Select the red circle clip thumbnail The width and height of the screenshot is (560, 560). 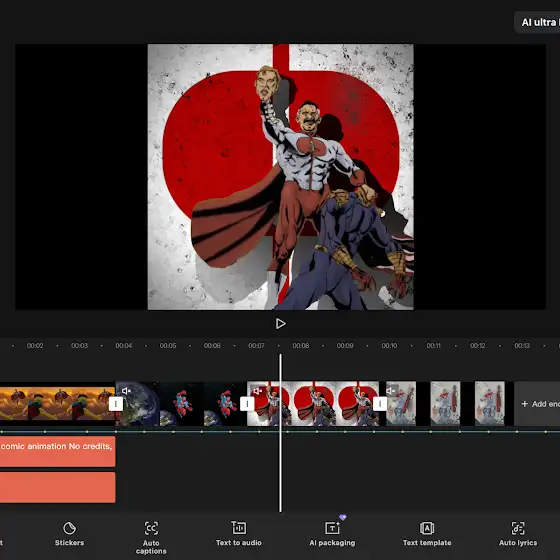[313, 404]
